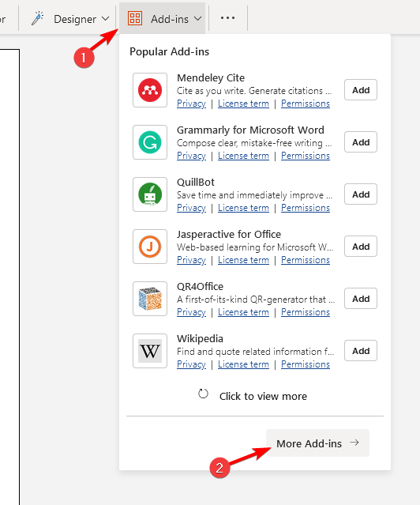The image size is (420, 505).
Task: Open QR4Office License term link
Action: [x=243, y=312]
